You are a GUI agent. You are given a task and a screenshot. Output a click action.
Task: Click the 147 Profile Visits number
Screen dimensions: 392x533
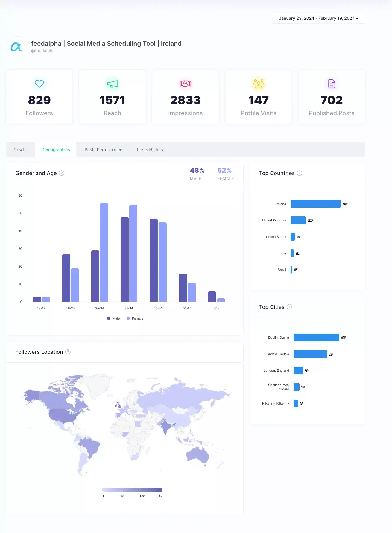coord(259,100)
